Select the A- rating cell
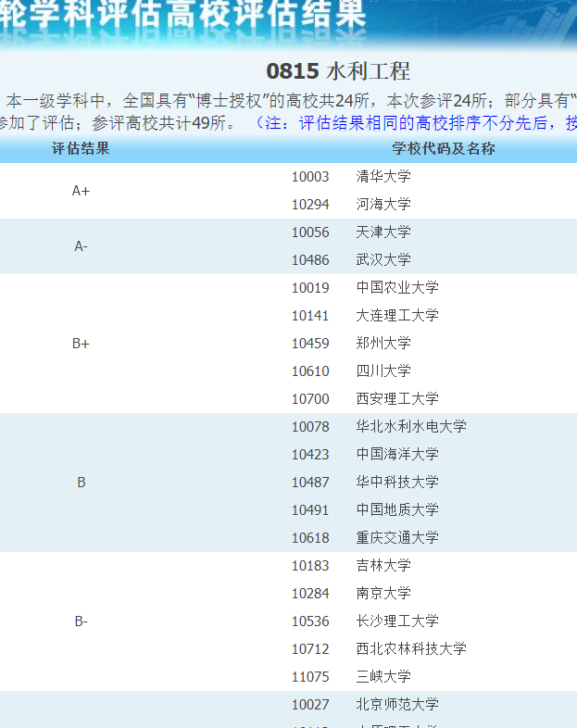This screenshot has height=728, width=577. tap(81, 246)
